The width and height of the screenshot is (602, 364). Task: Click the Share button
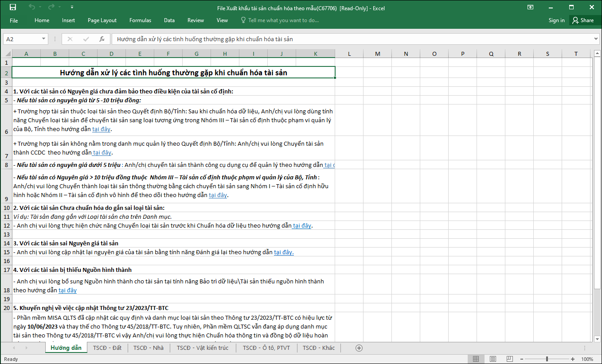point(582,20)
